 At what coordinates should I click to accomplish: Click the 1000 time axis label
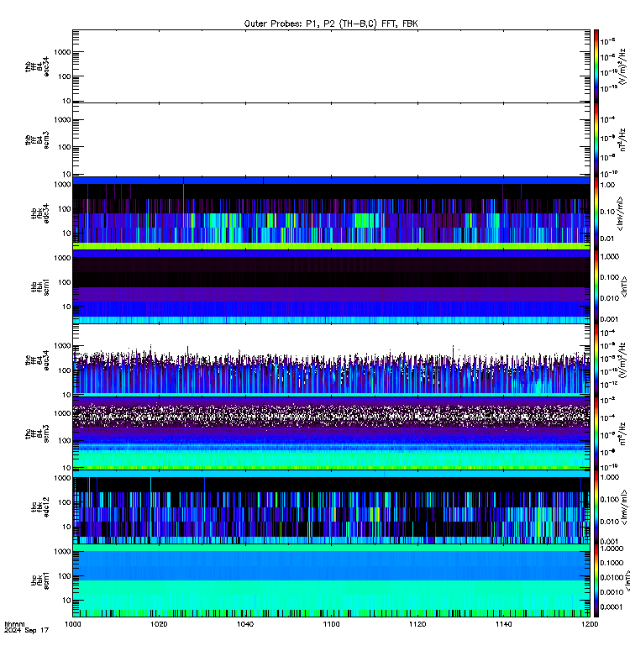point(73,624)
